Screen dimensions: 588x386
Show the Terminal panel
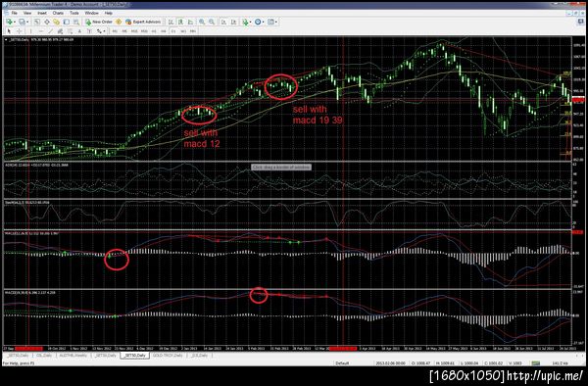(67, 22)
